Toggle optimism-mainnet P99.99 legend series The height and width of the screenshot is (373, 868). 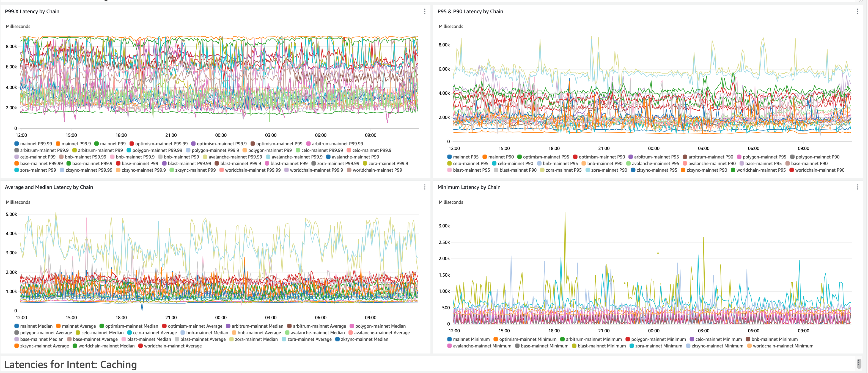158,144
